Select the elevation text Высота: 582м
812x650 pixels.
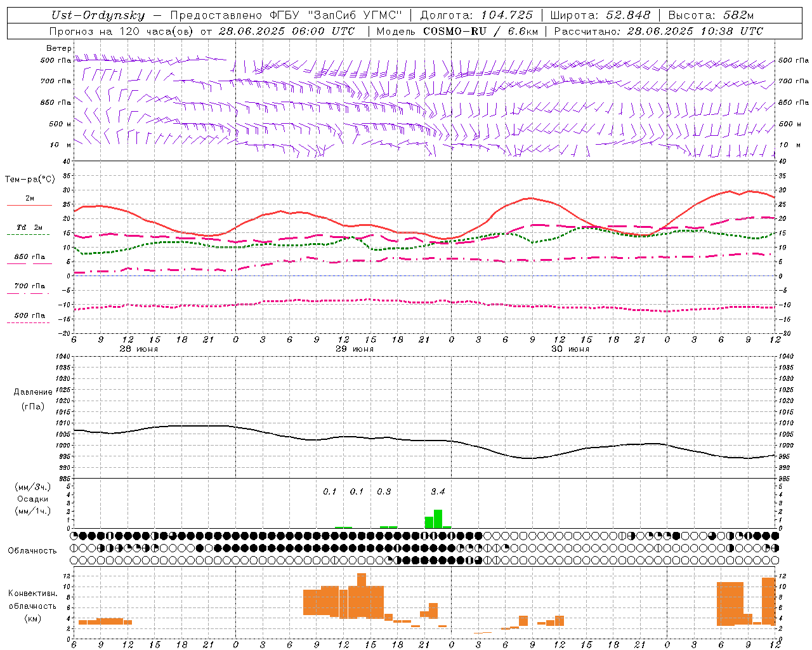click(711, 16)
